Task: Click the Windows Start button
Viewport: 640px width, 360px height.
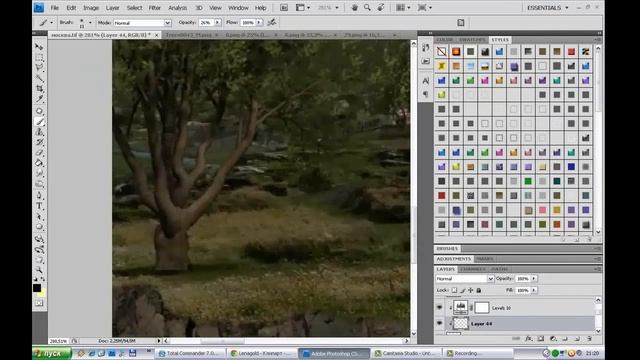Action: tap(51, 353)
